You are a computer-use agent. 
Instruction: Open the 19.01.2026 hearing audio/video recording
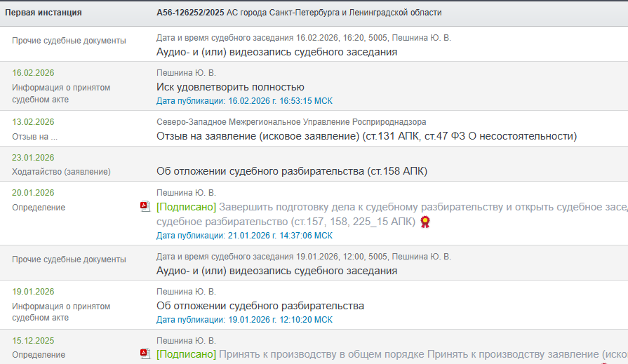click(x=276, y=271)
